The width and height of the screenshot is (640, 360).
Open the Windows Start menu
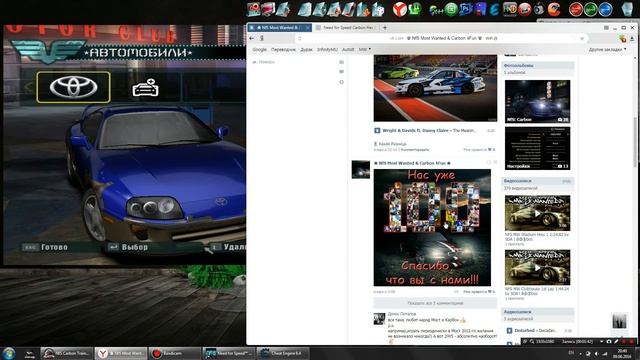[x=9, y=353]
